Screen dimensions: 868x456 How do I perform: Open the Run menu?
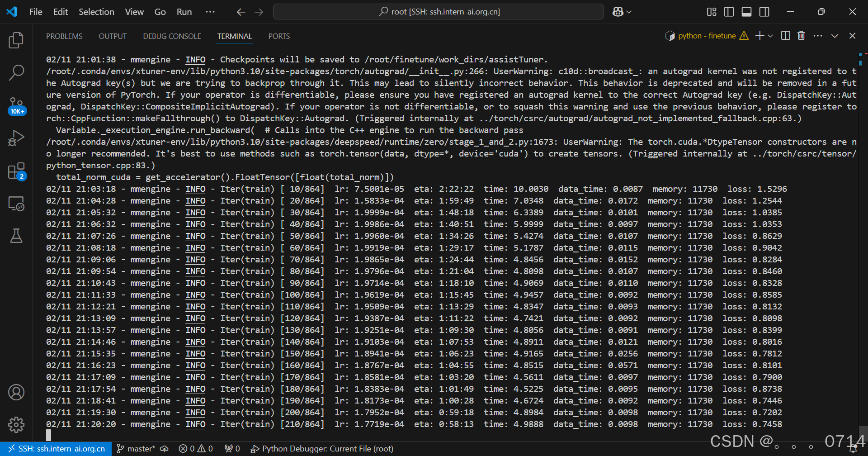184,12
